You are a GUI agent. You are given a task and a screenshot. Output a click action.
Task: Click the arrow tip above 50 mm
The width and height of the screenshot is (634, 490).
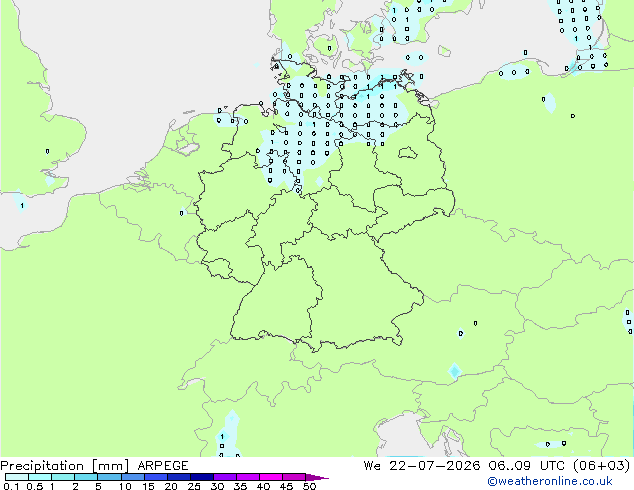point(317,477)
